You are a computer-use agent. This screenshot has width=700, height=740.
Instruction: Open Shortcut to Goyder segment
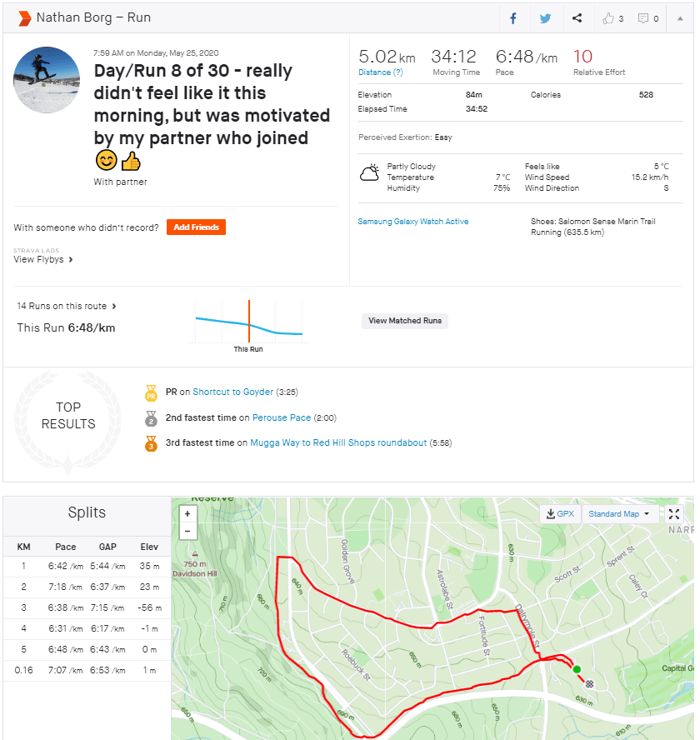232,392
